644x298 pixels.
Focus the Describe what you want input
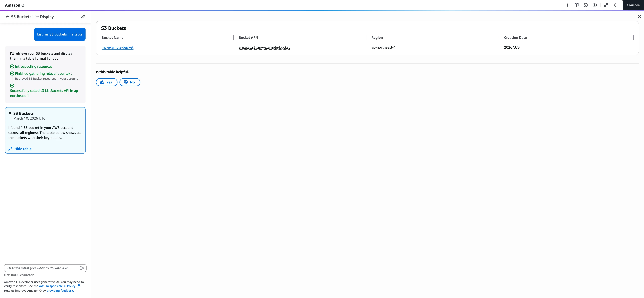pos(41,268)
